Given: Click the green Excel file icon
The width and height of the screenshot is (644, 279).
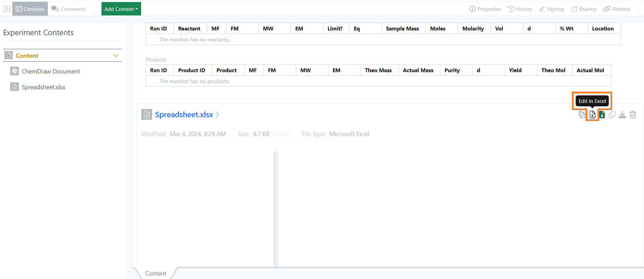Looking at the screenshot, I should point(602,115).
